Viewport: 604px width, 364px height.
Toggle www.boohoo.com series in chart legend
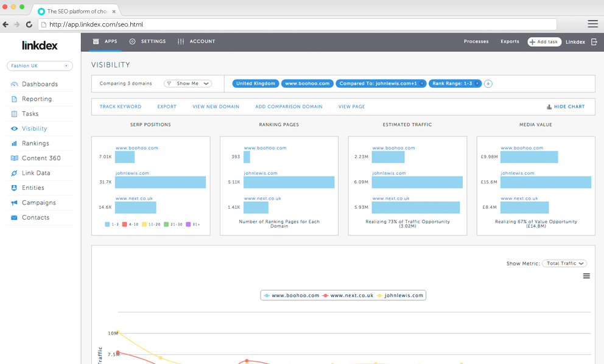pyautogui.click(x=292, y=295)
